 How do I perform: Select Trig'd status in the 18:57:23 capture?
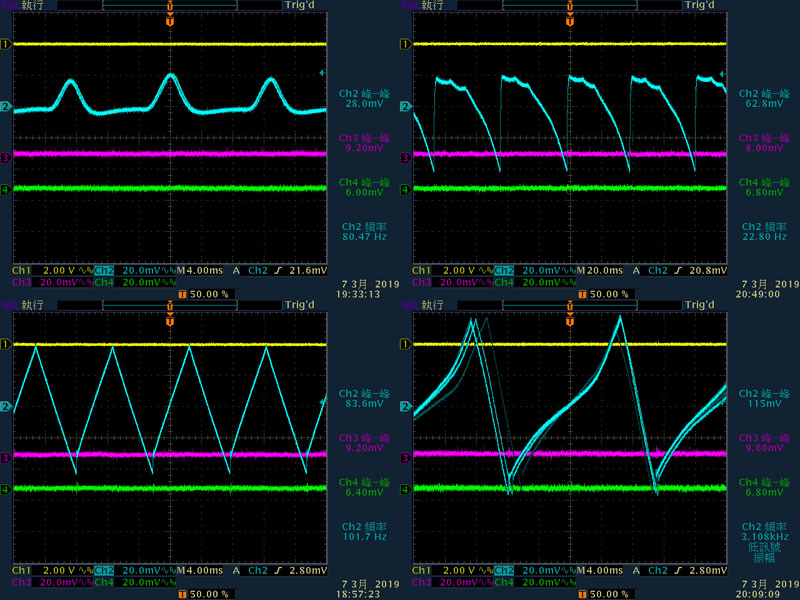click(x=300, y=305)
